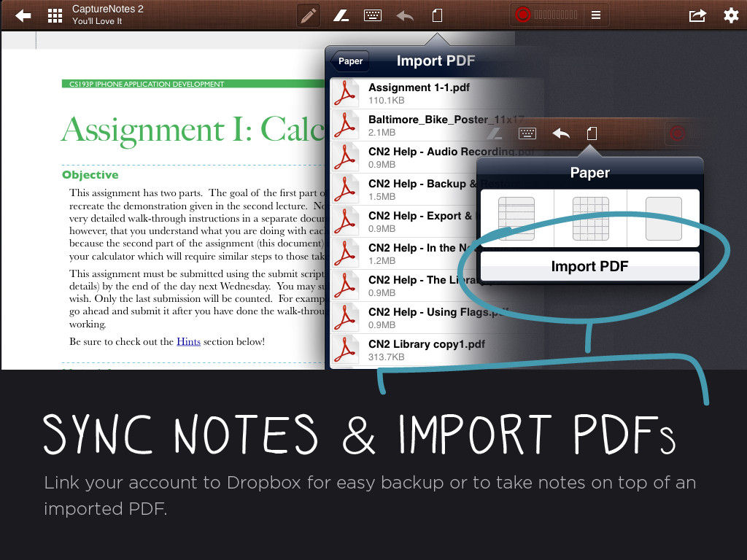
Task: Follow the Hints link in the document
Action: (x=189, y=341)
